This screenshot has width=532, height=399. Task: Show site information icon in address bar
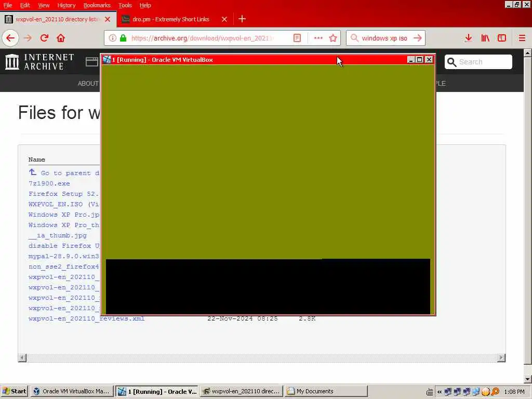113,38
